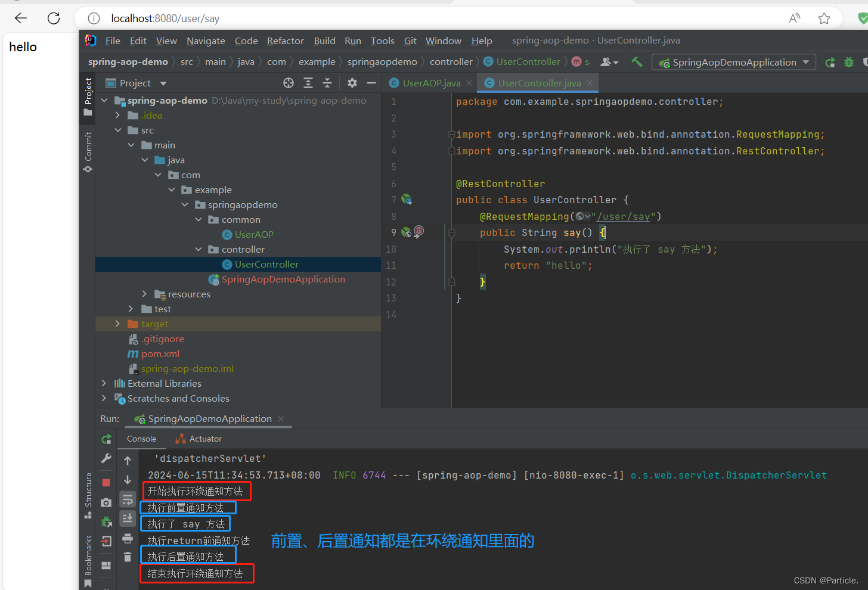The image size is (868, 590).
Task: Collapse the src folder
Action: [117, 130]
